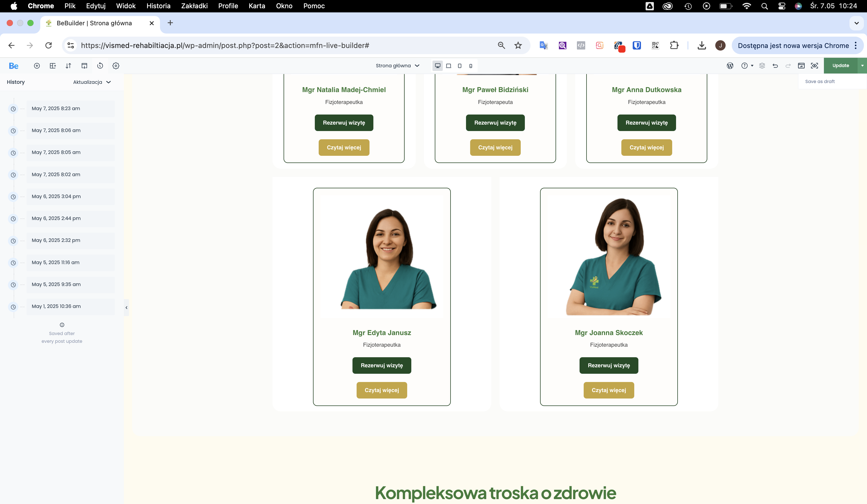The image size is (867, 504).
Task: Select the photo of Mgr Edyta Janusz
Action: (x=382, y=256)
